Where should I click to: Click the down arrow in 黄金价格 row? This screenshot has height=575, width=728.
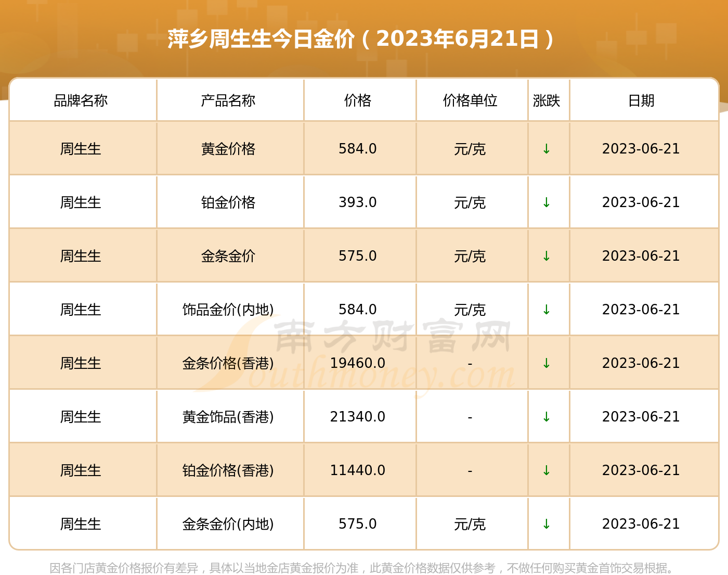[x=546, y=149]
